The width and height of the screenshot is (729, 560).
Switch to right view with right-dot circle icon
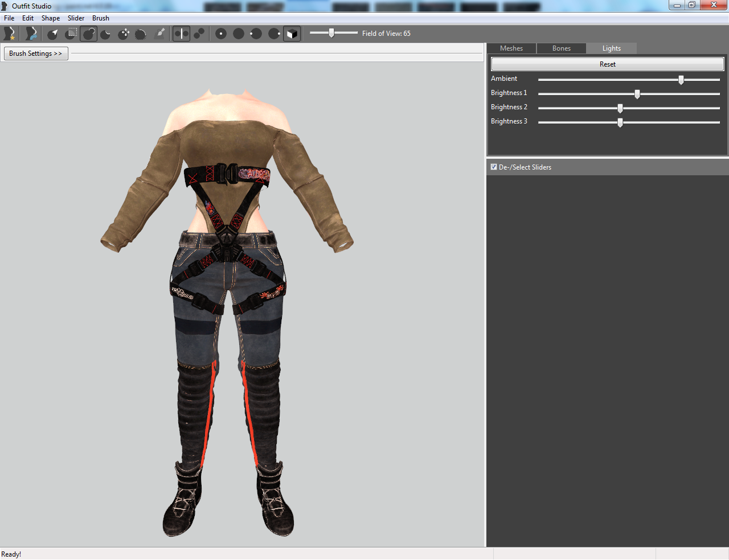274,34
